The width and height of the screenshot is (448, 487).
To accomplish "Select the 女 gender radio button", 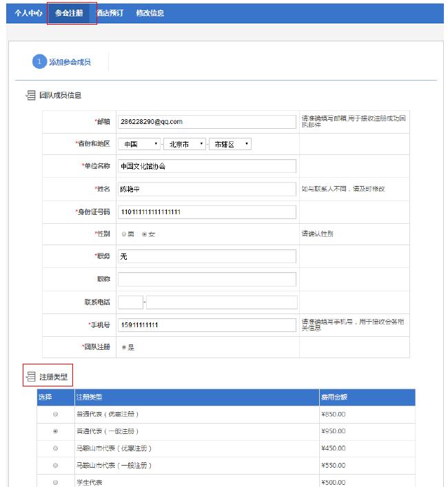I will [145, 234].
